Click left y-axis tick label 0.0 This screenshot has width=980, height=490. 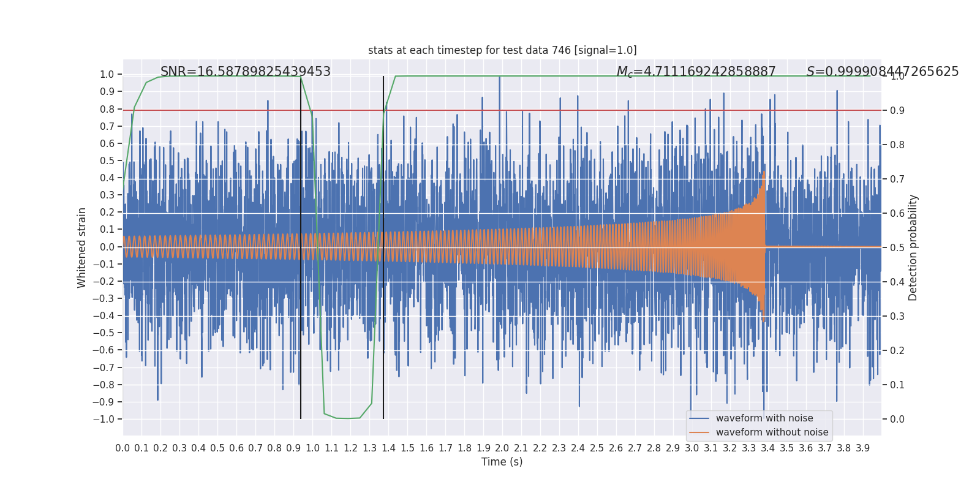[107, 247]
